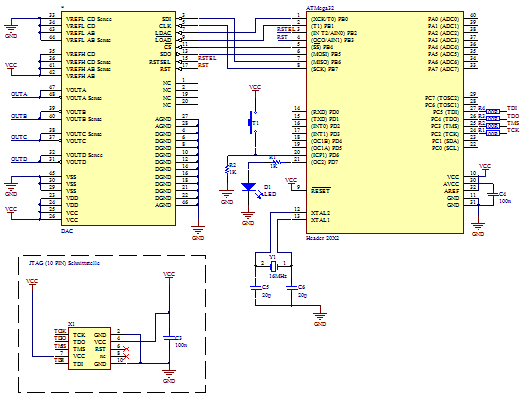The image size is (524, 397).
Task: Click capacitor C4 100n near AVCC
Action: 493,194
